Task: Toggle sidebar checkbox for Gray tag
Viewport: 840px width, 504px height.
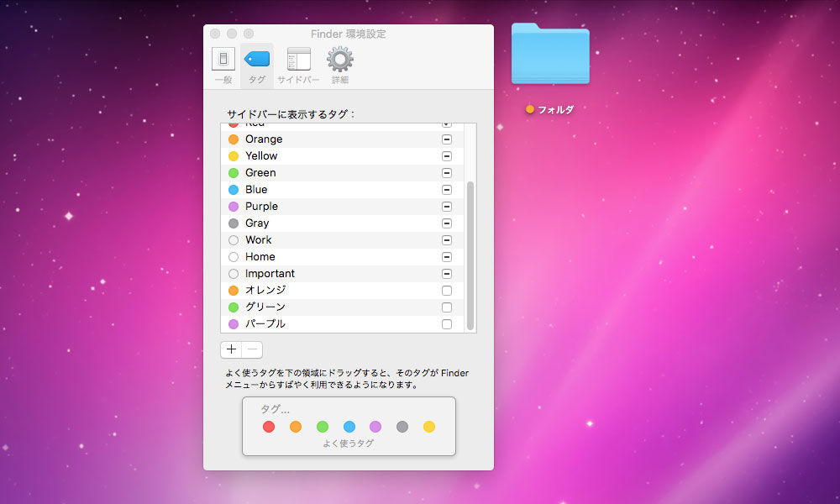Action: click(x=447, y=223)
